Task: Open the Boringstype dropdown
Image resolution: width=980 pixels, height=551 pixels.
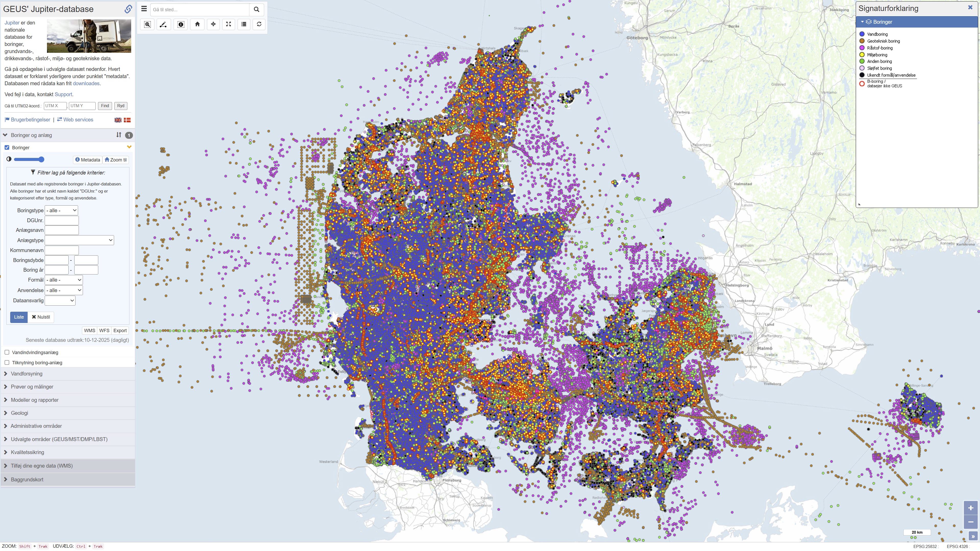Action: click(61, 210)
